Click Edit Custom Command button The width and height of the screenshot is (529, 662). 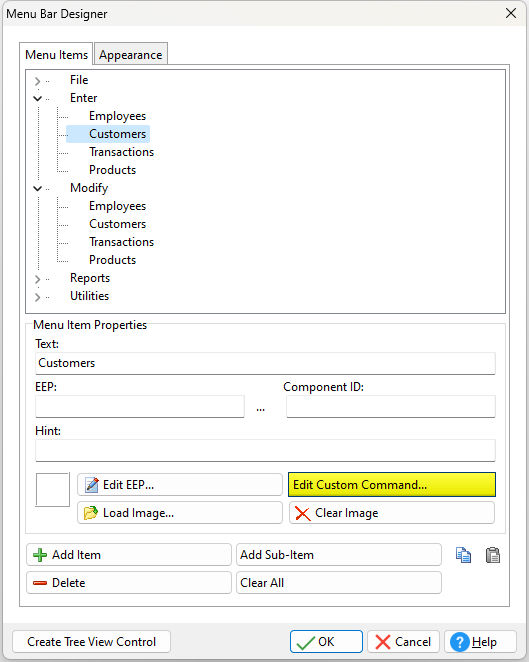tap(392, 484)
